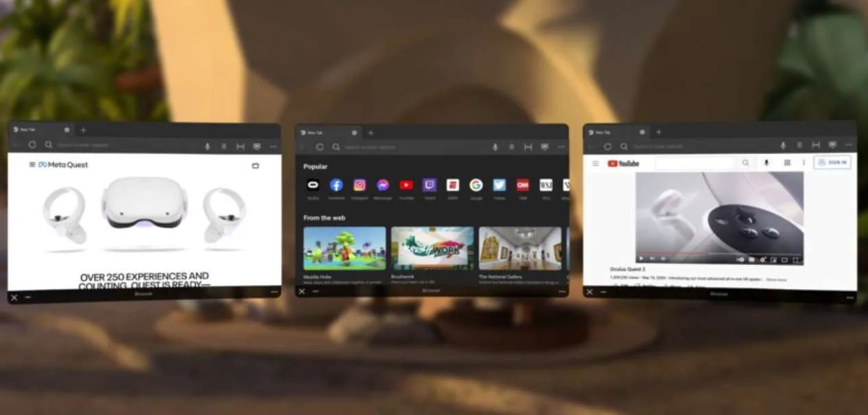Viewport: 868px width, 415px height.
Task: Close the tab in the Meta Quest window
Action: [x=66, y=130]
